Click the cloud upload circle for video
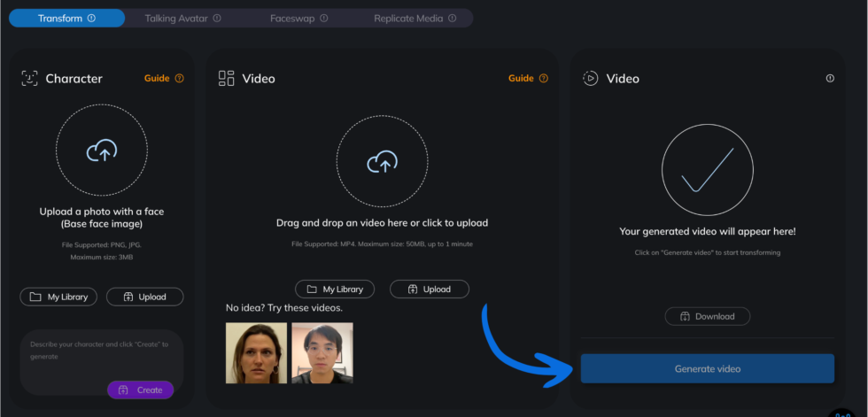This screenshot has width=868, height=417. 382,161
